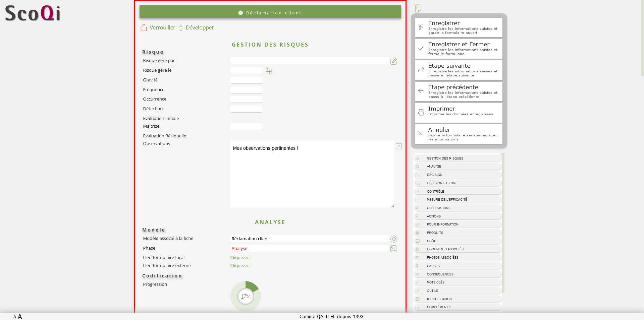
Task: Open the Conséquences section
Action: pyautogui.click(x=458, y=274)
